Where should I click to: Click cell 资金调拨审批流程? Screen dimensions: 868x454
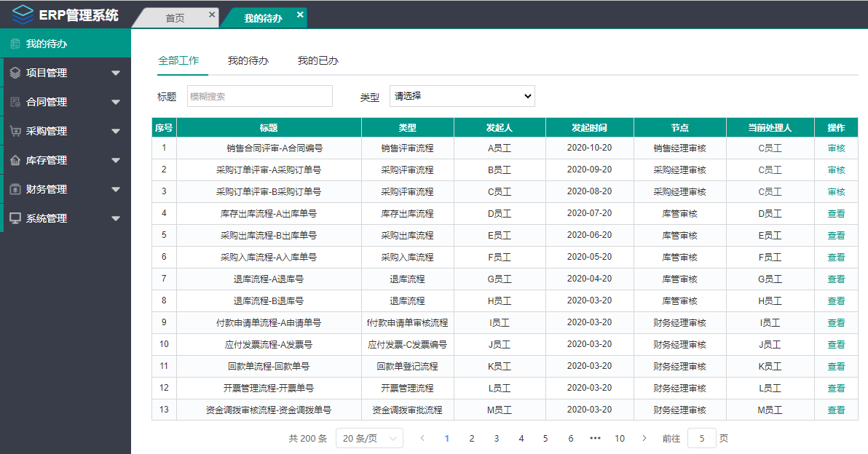point(408,410)
